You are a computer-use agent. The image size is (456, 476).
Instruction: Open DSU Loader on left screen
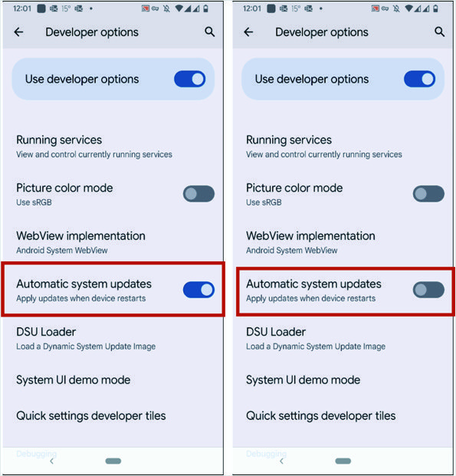pyautogui.click(x=113, y=339)
